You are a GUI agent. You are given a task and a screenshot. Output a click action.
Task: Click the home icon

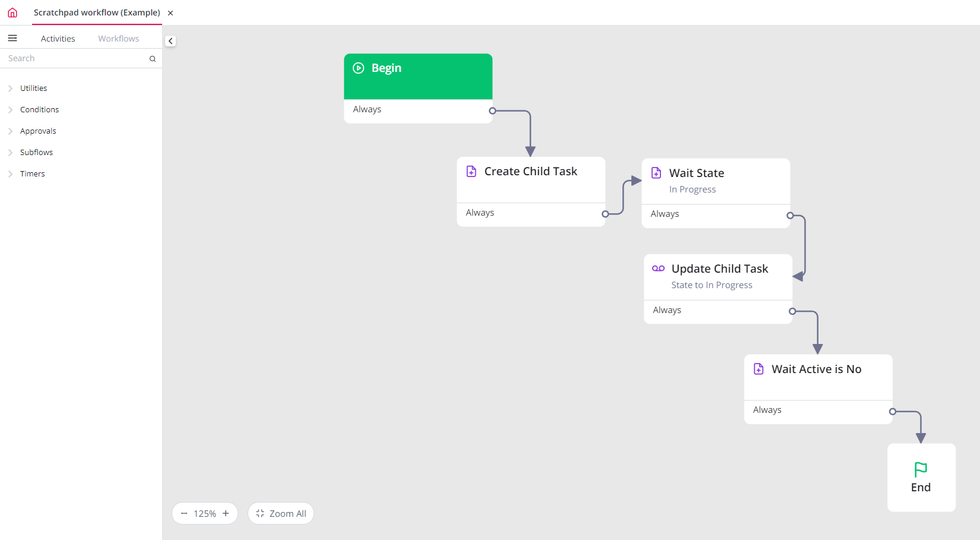point(12,12)
